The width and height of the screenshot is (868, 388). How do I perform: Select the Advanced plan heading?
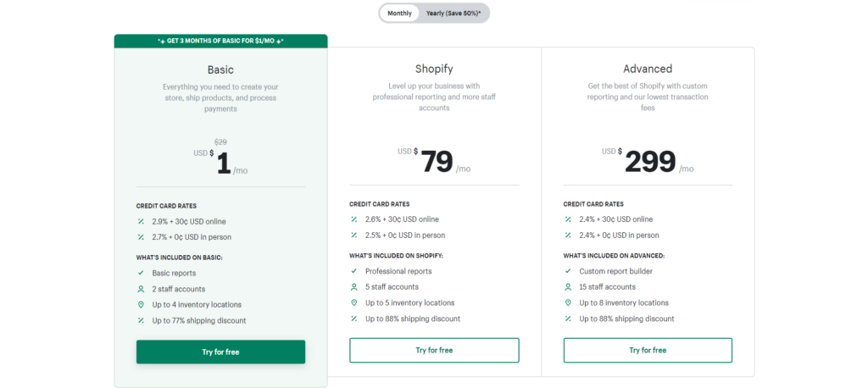tap(648, 69)
